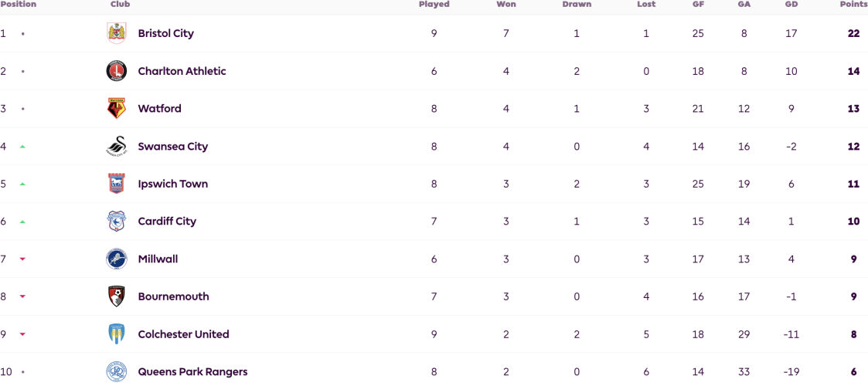Click the GD column header
The height and width of the screenshot is (386, 868).
pyautogui.click(x=791, y=5)
